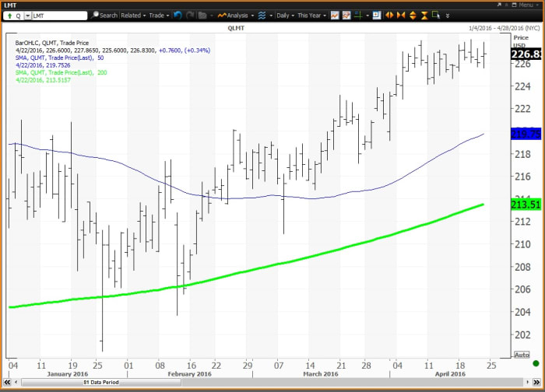Viewport: 545px width, 392px height.
Task: Click the April 2016 axis label
Action: (450, 374)
